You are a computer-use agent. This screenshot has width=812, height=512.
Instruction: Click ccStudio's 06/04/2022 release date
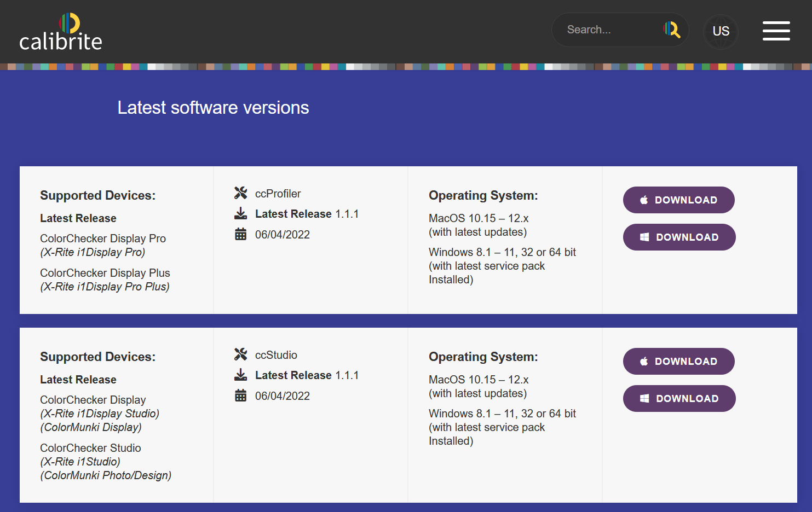coord(283,396)
